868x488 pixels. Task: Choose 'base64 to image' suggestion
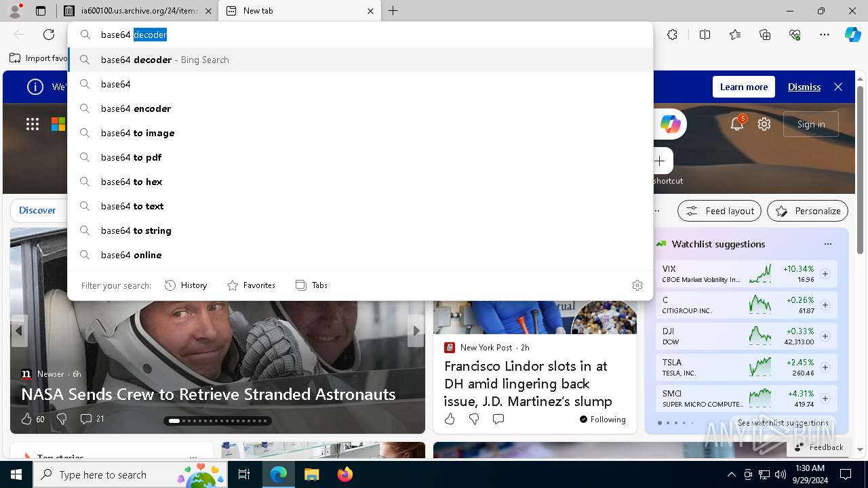pos(360,133)
